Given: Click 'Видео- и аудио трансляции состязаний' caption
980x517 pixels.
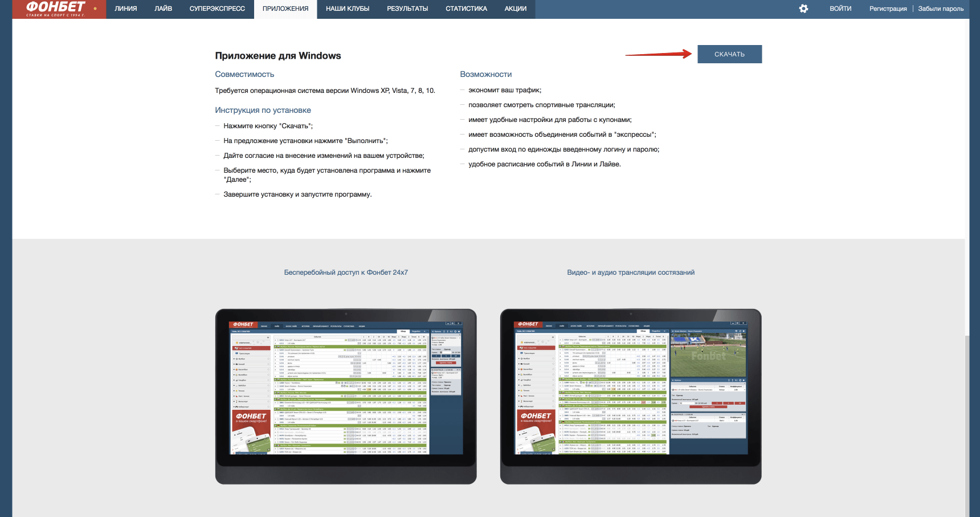Looking at the screenshot, I should (631, 272).
